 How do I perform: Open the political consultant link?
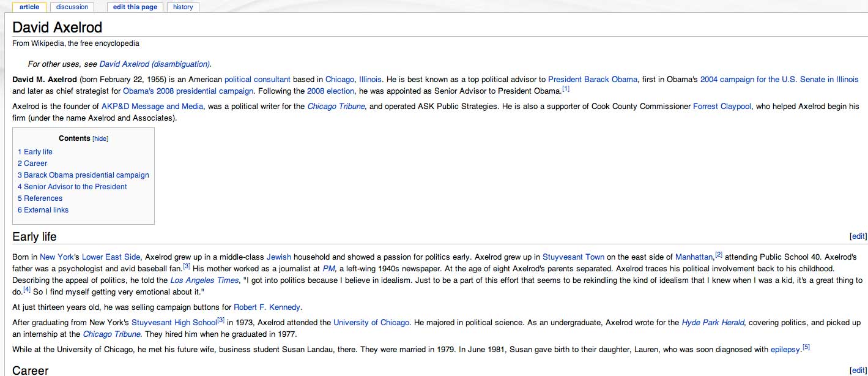tap(257, 80)
